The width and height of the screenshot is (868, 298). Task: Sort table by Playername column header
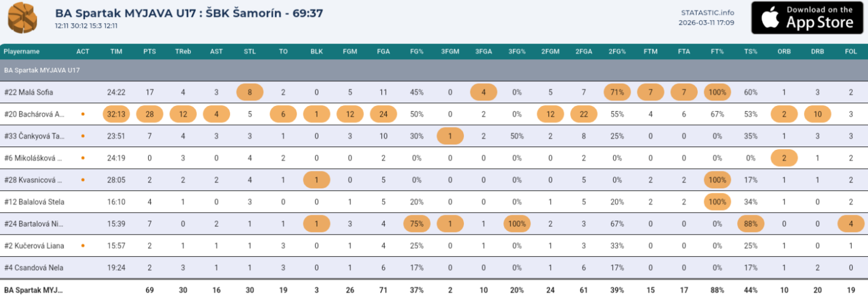coord(22,52)
